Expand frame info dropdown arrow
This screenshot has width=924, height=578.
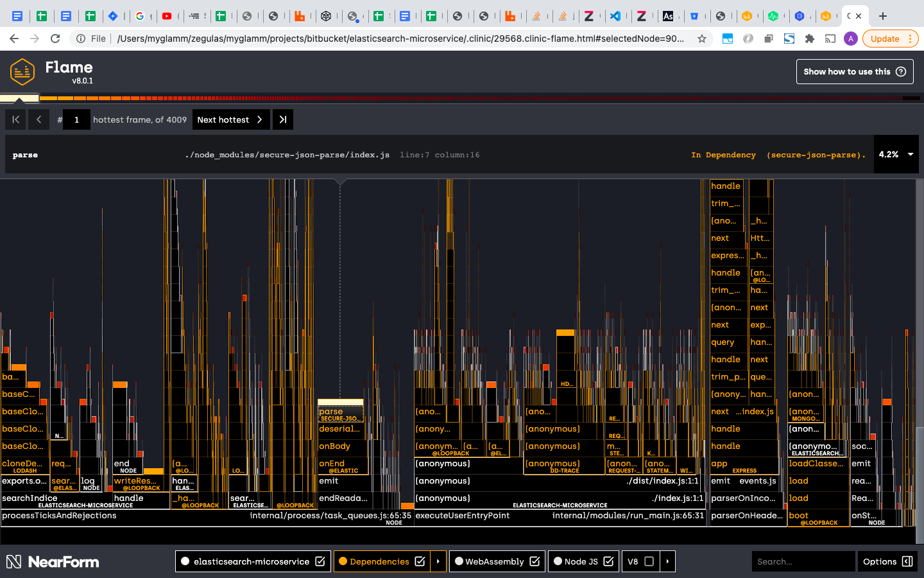(x=911, y=154)
